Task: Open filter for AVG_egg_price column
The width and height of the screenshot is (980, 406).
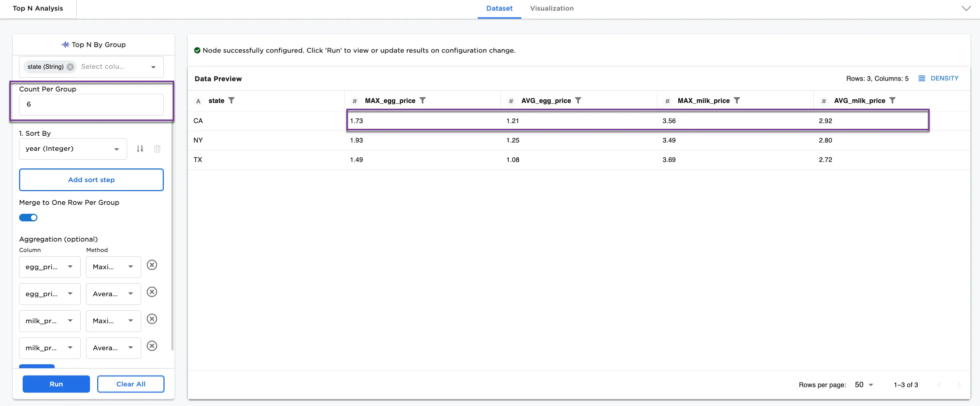Action: click(x=578, y=100)
